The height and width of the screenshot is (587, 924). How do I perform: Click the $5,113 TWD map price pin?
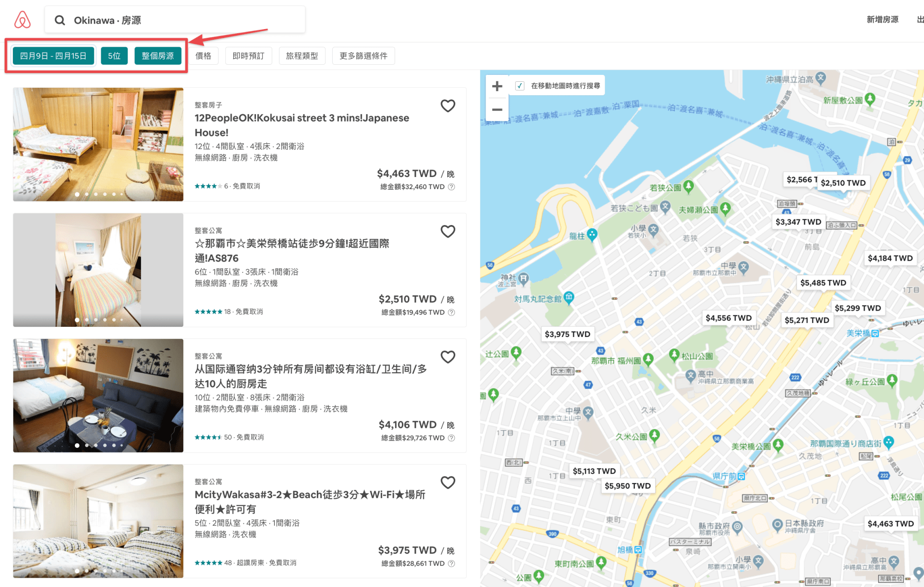(x=594, y=471)
